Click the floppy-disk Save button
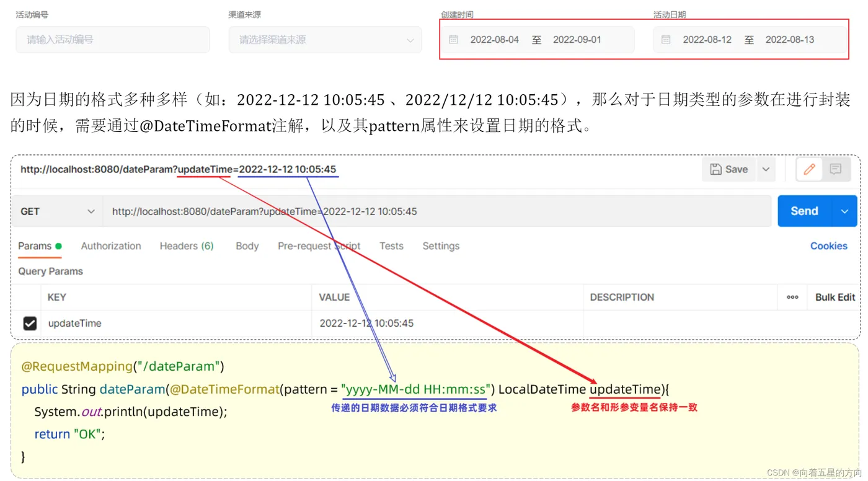Screen dimensions: 868x481 click(729, 169)
